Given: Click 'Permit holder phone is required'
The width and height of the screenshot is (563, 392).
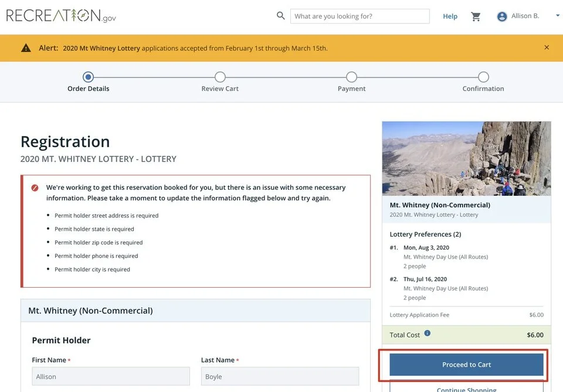Looking at the screenshot, I should (x=96, y=255).
